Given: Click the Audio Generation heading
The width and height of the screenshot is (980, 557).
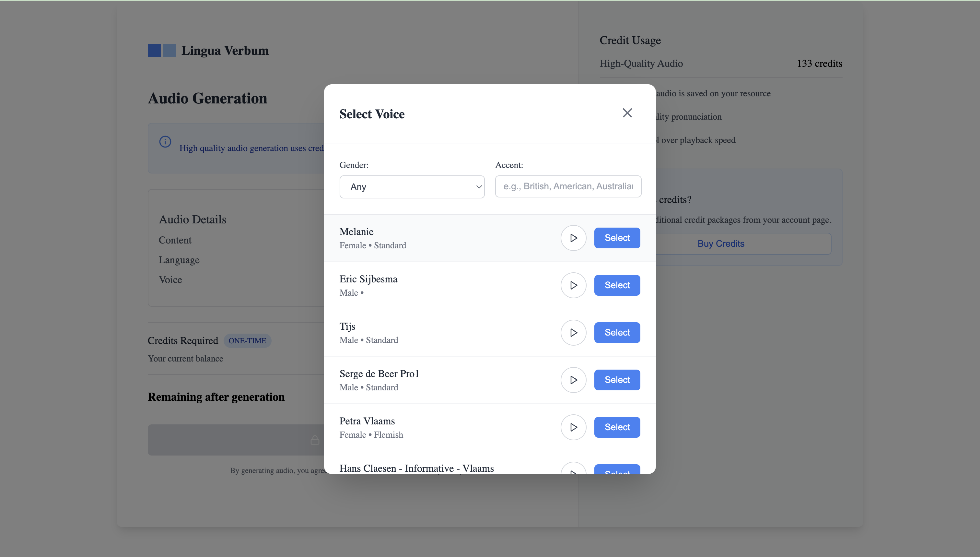Looking at the screenshot, I should coord(207,98).
